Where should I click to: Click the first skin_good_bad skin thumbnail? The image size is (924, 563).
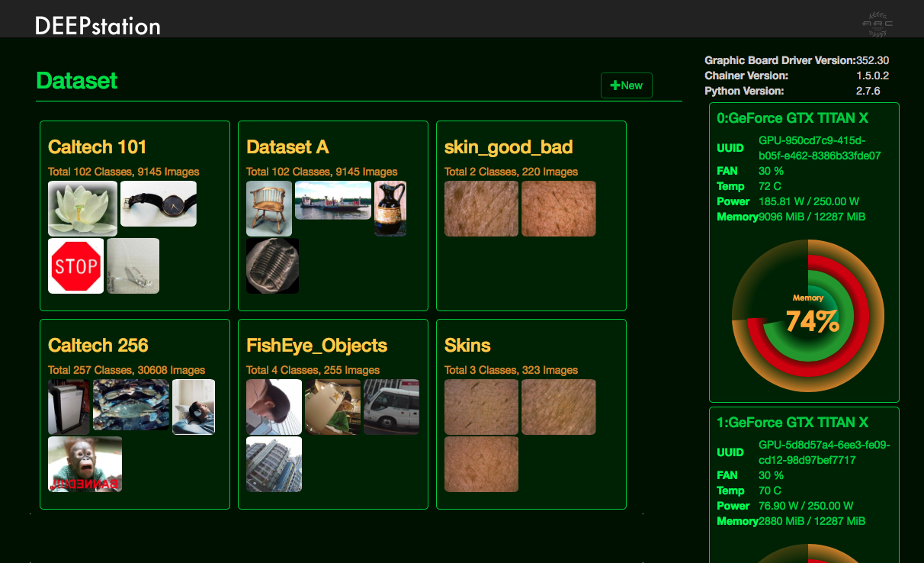click(481, 208)
